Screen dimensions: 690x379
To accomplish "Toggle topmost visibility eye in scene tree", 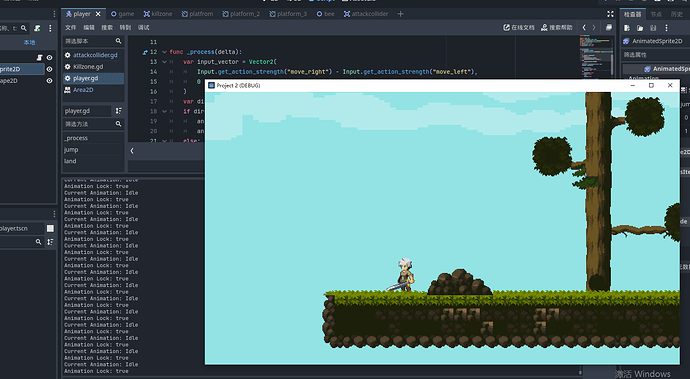I will point(49,58).
